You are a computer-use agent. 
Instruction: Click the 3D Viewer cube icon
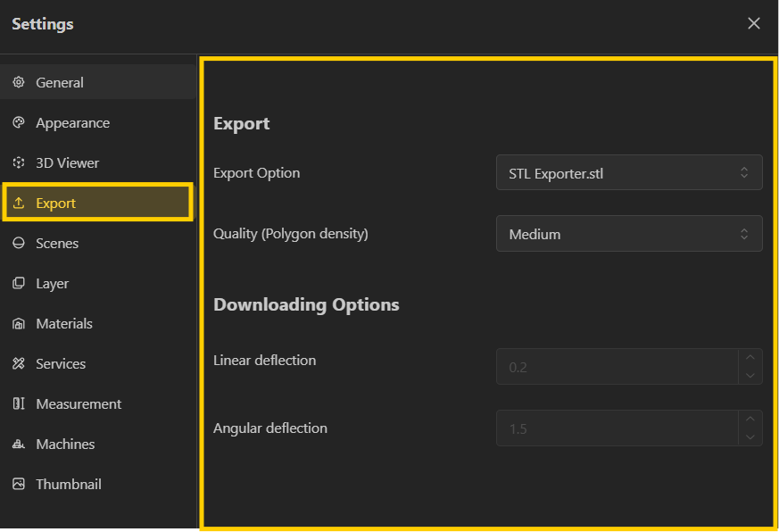coord(19,162)
